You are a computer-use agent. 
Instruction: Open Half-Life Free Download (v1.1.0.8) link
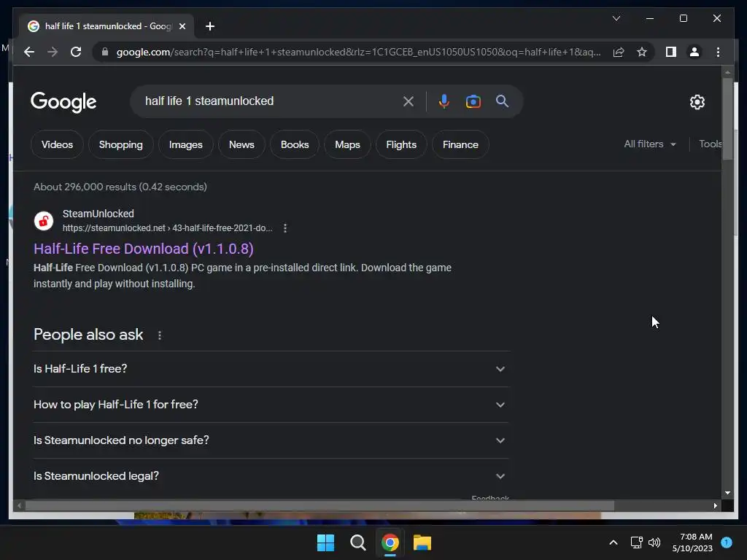(x=144, y=249)
